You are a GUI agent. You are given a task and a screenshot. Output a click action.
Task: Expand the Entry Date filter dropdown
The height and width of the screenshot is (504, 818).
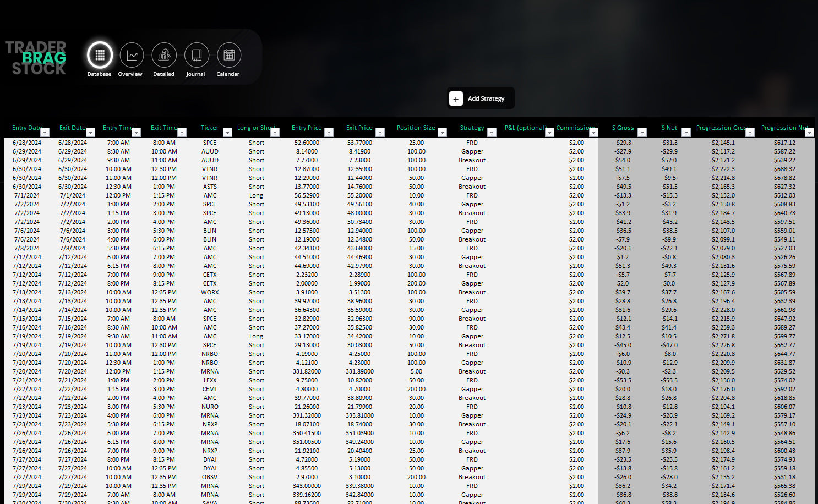45,132
